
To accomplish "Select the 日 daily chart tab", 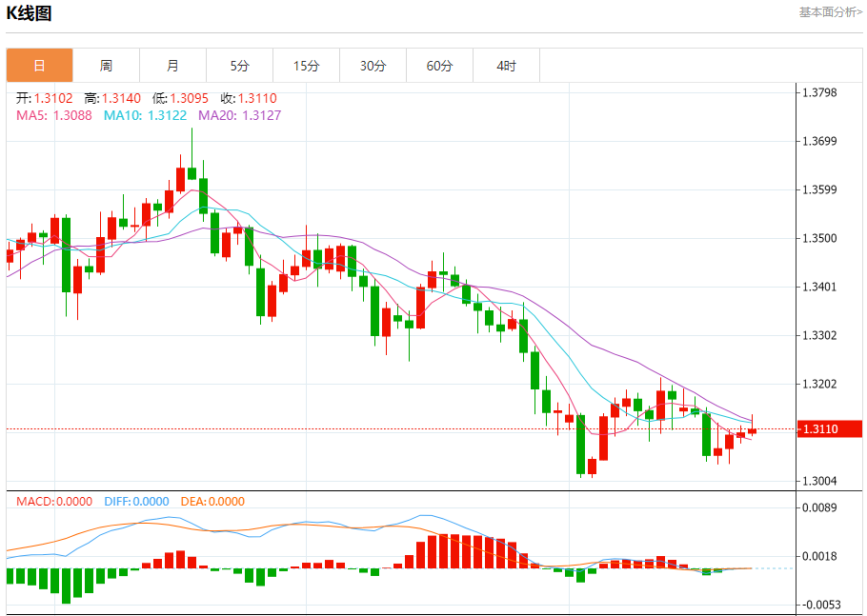I will pyautogui.click(x=39, y=66).
